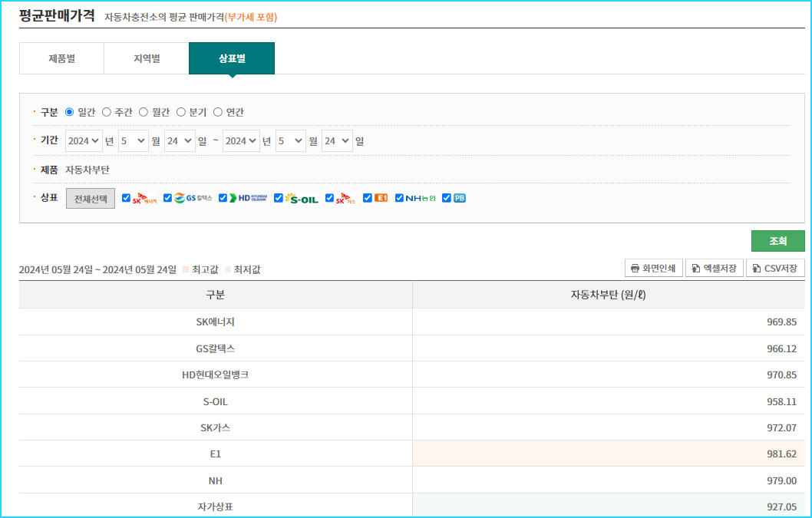Click the orange (부가세 포함) note
Viewport: 812px width, 518px height.
251,17
